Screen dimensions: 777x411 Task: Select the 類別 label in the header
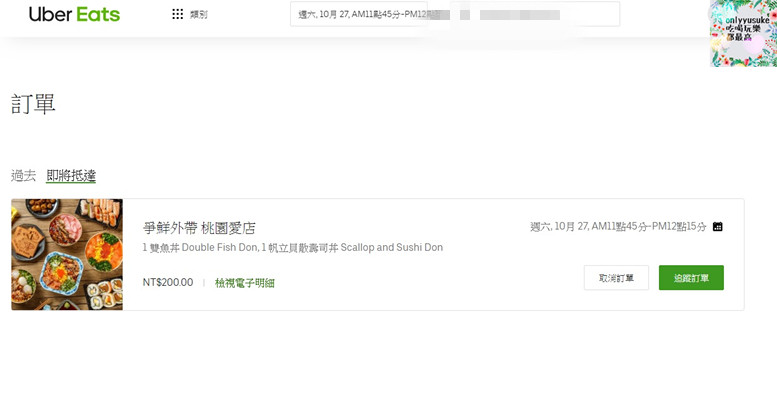pyautogui.click(x=199, y=14)
